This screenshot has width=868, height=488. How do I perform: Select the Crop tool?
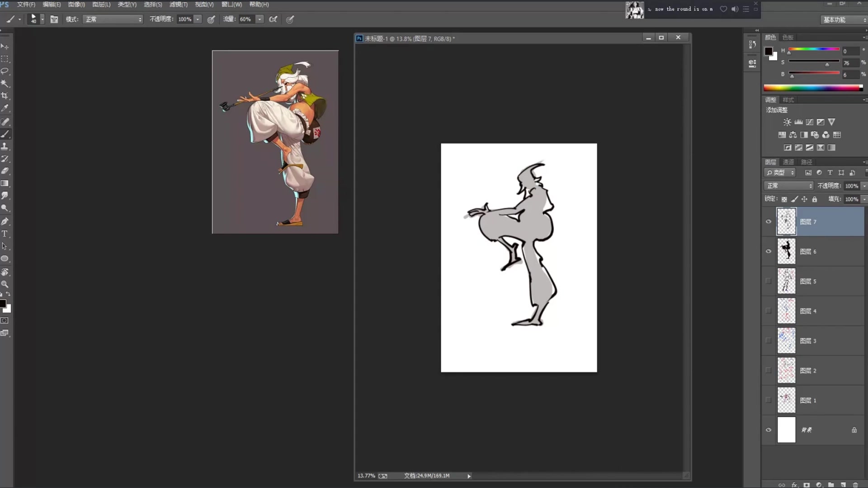tap(5, 95)
